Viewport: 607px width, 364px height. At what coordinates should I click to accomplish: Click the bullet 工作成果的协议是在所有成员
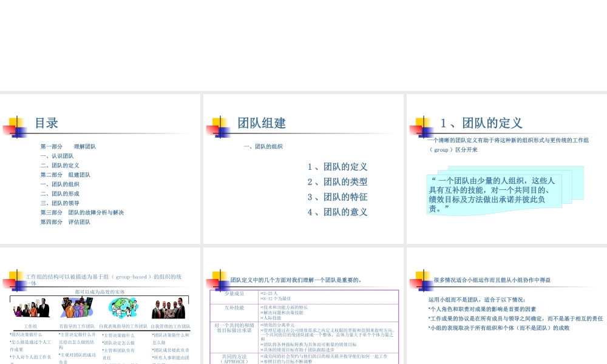tap(515, 318)
